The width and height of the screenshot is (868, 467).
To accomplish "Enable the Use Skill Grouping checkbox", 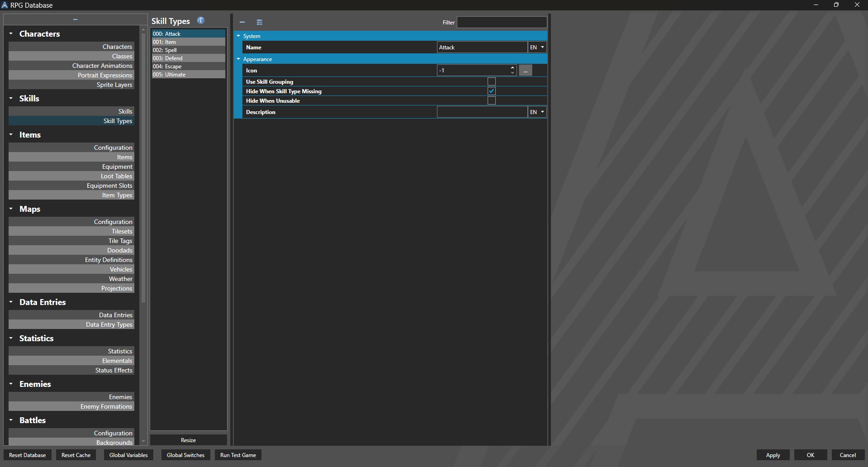I will 492,81.
